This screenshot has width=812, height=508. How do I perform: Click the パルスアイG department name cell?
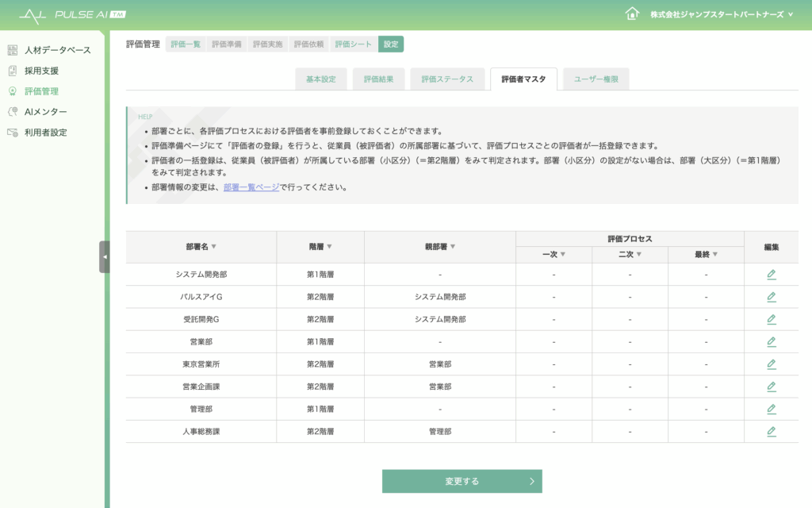[201, 297]
